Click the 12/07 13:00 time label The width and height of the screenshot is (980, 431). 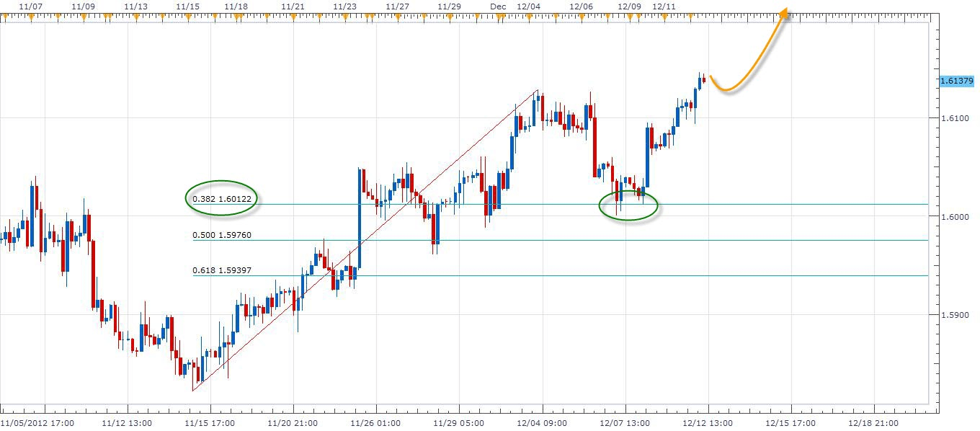click(x=625, y=423)
